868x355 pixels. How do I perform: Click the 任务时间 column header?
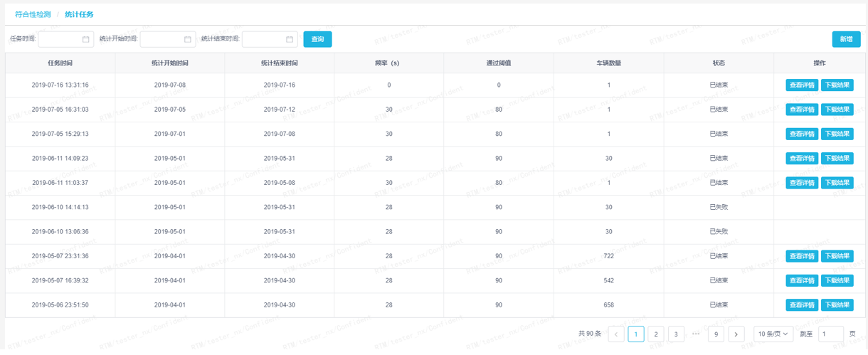click(x=60, y=63)
